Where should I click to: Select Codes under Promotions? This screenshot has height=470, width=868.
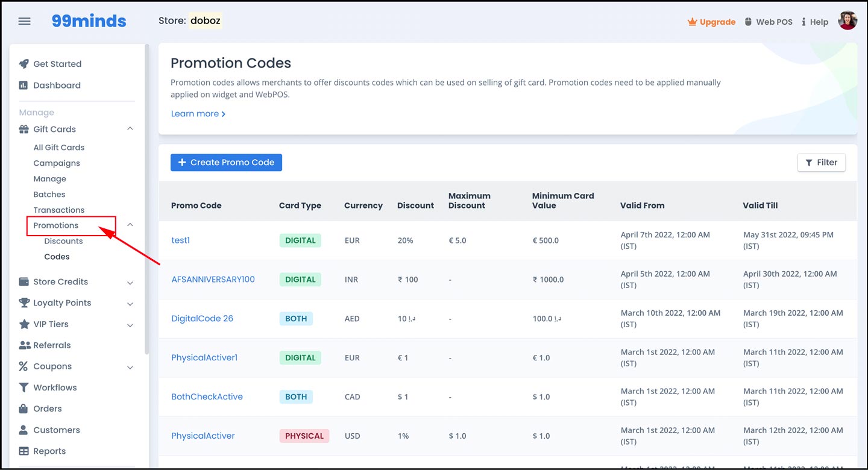click(x=57, y=257)
